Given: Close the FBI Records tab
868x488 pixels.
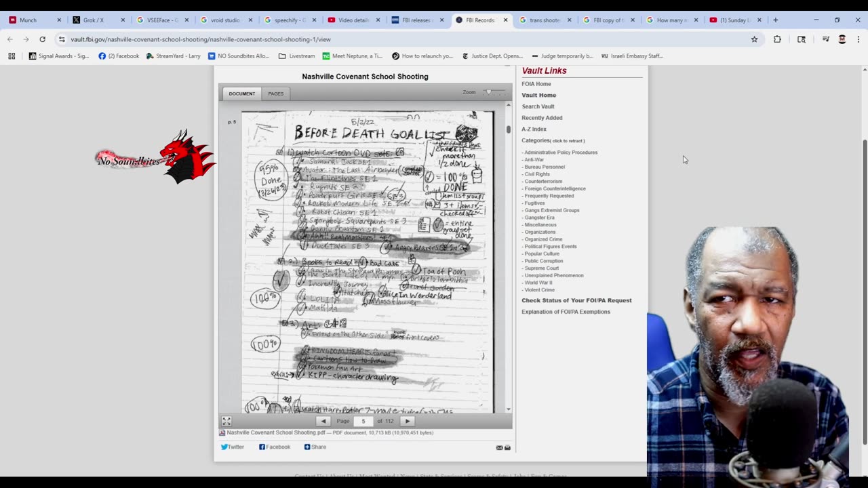Looking at the screenshot, I should click(505, 20).
